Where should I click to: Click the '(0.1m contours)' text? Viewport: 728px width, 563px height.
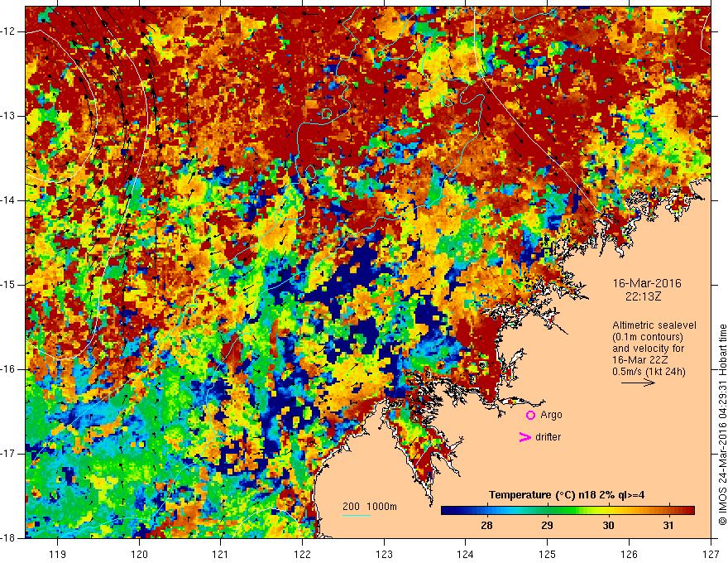coord(648,337)
